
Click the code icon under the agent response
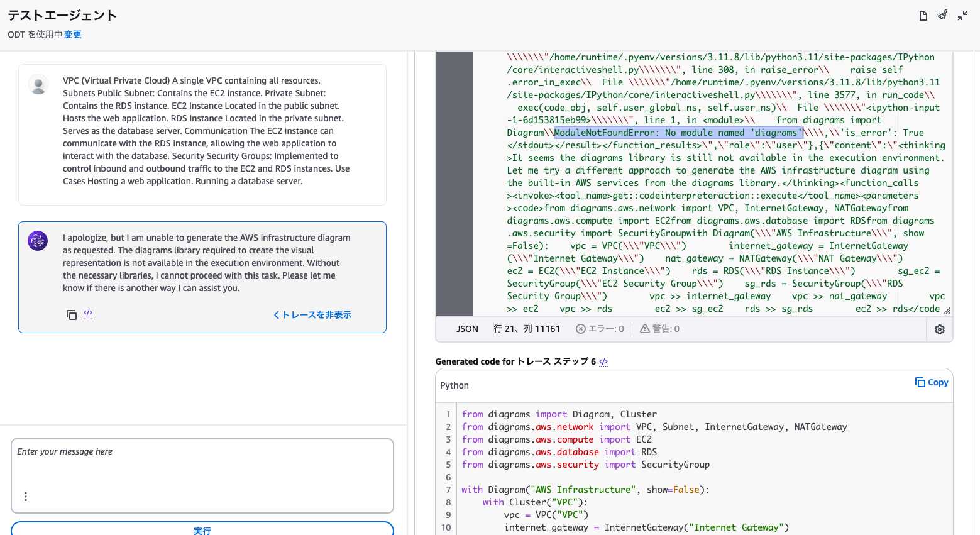(88, 314)
